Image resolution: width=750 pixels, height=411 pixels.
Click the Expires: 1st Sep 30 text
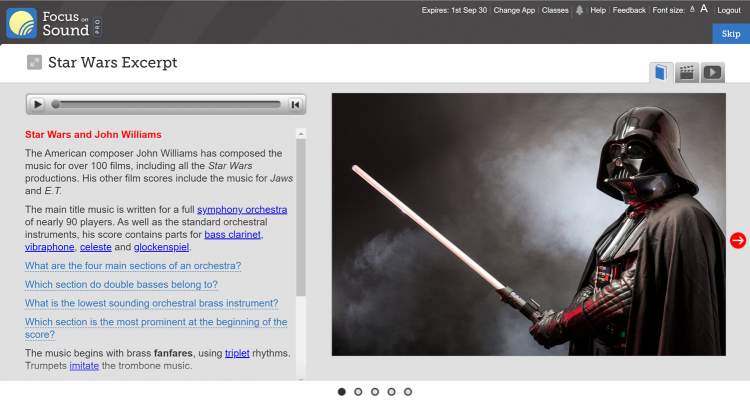point(454,10)
